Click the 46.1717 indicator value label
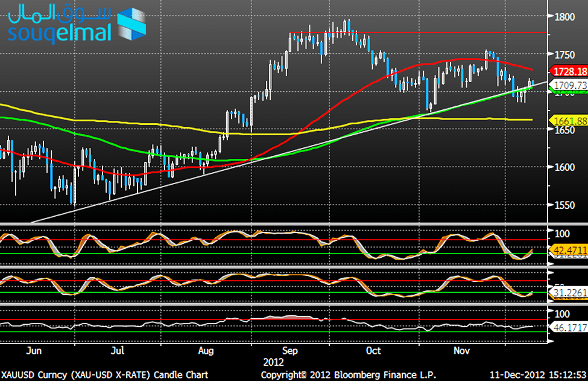Viewport: 588px width, 381px height. 569,328
